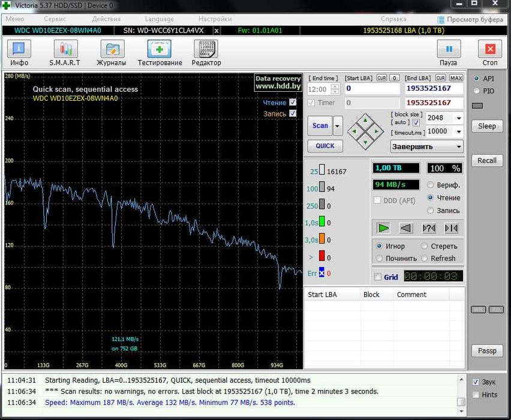Expand the block size 2048 dropdown
Viewport: 511px width, 420px height.
pos(458,118)
